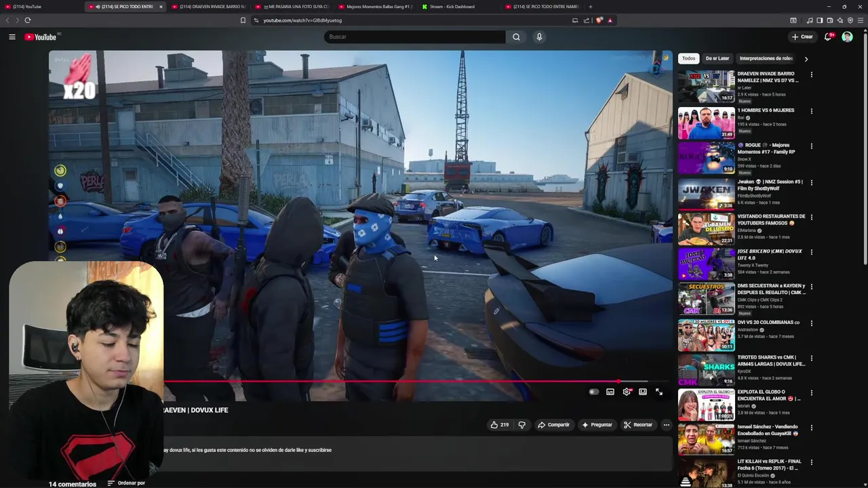868x488 pixels.
Task: Like the video with 219 likes
Action: (x=500, y=425)
